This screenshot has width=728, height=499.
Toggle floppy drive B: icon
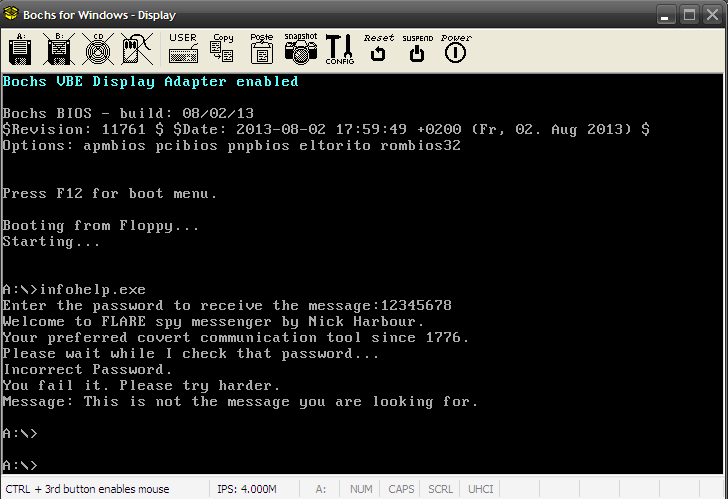(x=59, y=49)
